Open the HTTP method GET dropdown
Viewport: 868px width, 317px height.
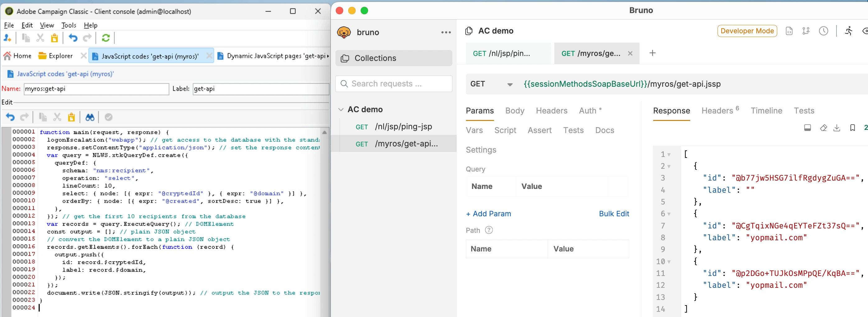[491, 84]
